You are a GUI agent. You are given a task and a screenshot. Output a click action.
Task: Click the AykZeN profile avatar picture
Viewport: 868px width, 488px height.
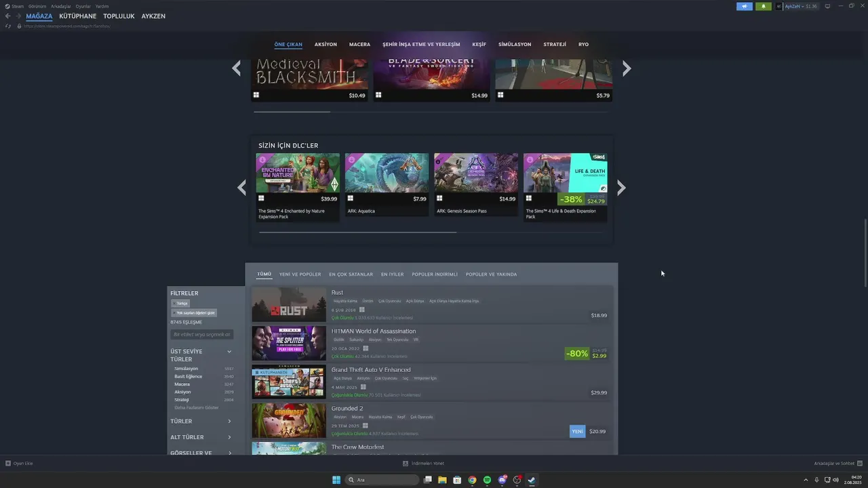click(x=779, y=6)
